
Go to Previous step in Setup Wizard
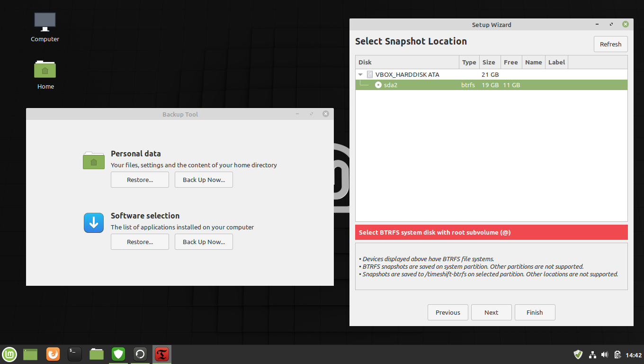pos(448,312)
